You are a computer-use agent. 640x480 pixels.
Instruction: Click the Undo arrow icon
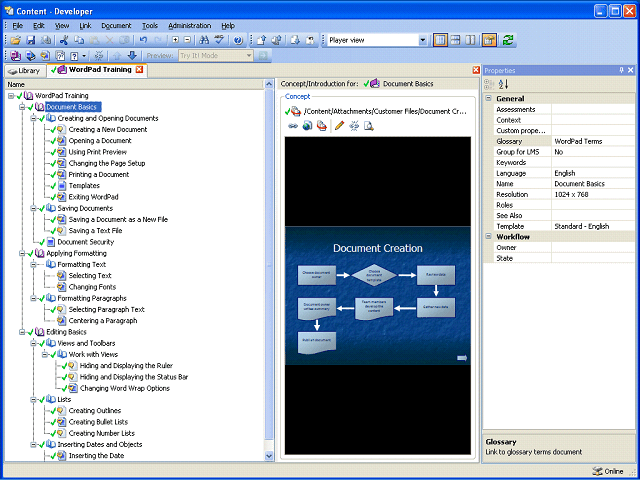pyautogui.click(x=141, y=40)
